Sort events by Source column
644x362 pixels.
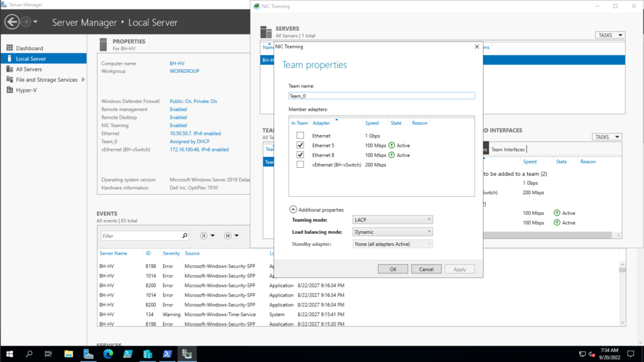tap(192, 253)
